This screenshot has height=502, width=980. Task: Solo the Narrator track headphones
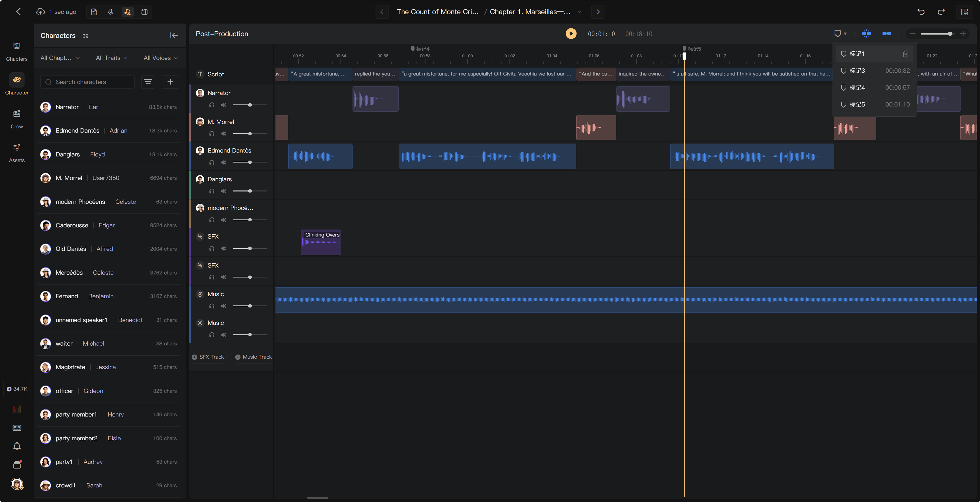point(212,105)
